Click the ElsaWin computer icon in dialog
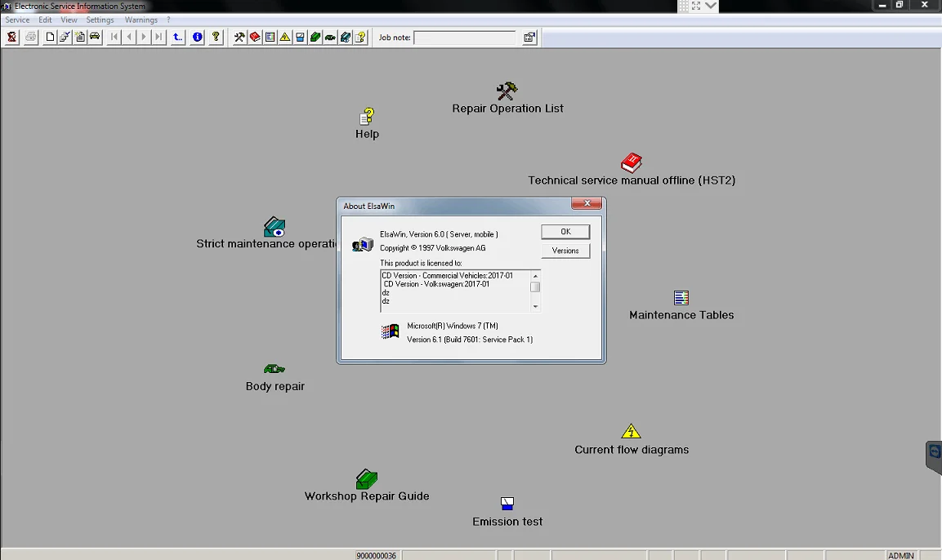This screenshot has height=560, width=942. click(362, 244)
